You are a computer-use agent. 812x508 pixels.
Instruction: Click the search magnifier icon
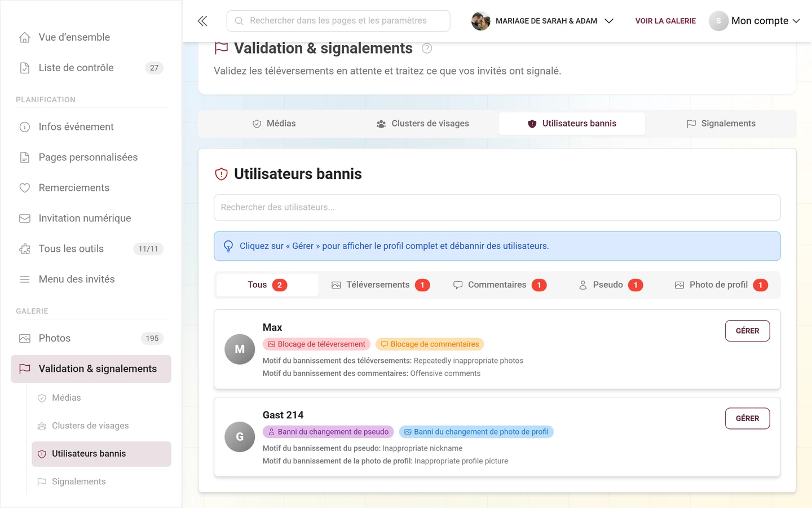239,21
